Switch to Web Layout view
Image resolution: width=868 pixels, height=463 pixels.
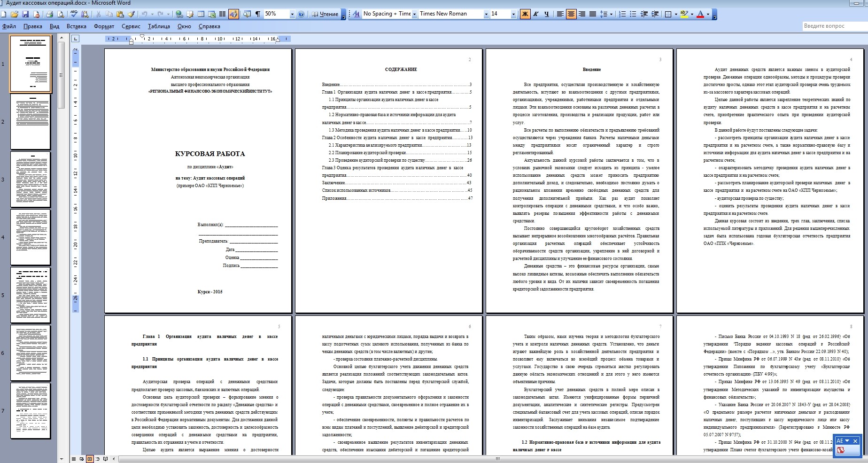[x=82, y=459]
